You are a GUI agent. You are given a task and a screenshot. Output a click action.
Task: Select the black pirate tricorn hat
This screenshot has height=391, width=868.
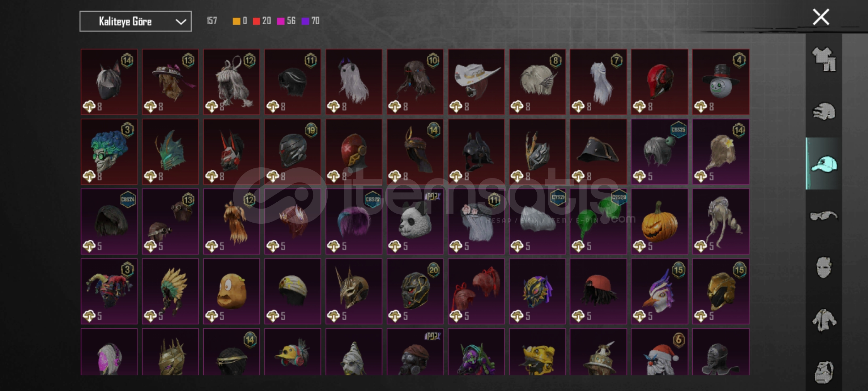pos(598,152)
